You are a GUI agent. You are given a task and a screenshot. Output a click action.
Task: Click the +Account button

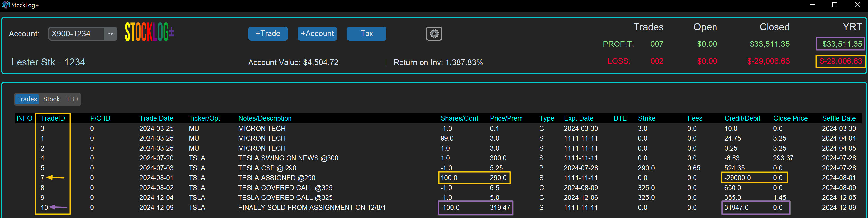pos(317,34)
